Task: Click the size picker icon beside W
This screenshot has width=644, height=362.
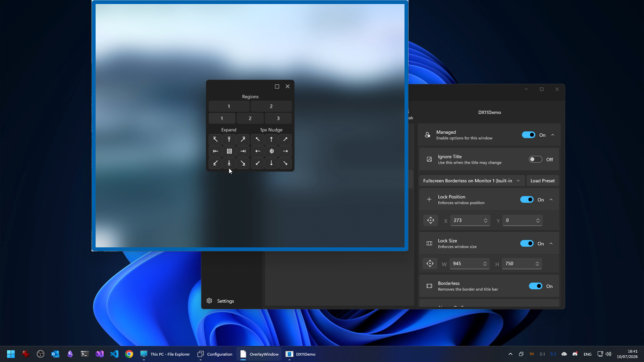Action: (430, 264)
